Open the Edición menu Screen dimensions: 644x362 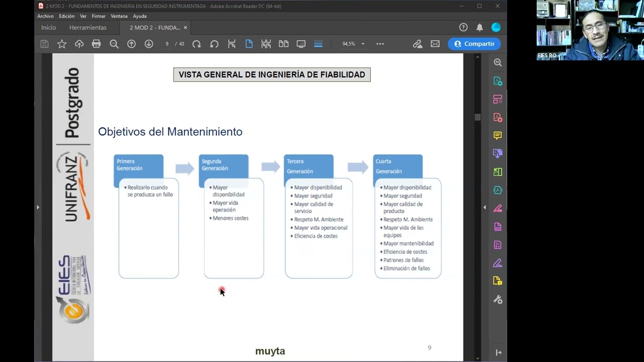pyautogui.click(x=67, y=16)
